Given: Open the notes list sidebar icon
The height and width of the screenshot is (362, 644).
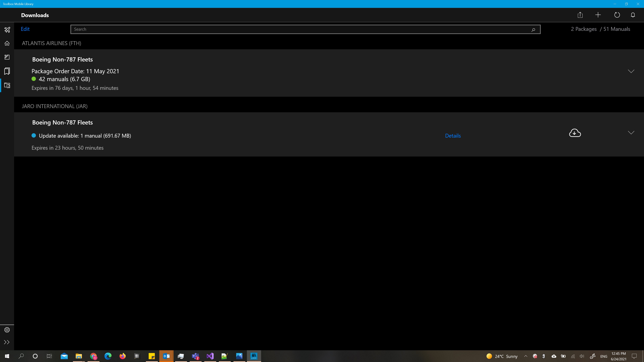Looking at the screenshot, I should click(x=7, y=57).
